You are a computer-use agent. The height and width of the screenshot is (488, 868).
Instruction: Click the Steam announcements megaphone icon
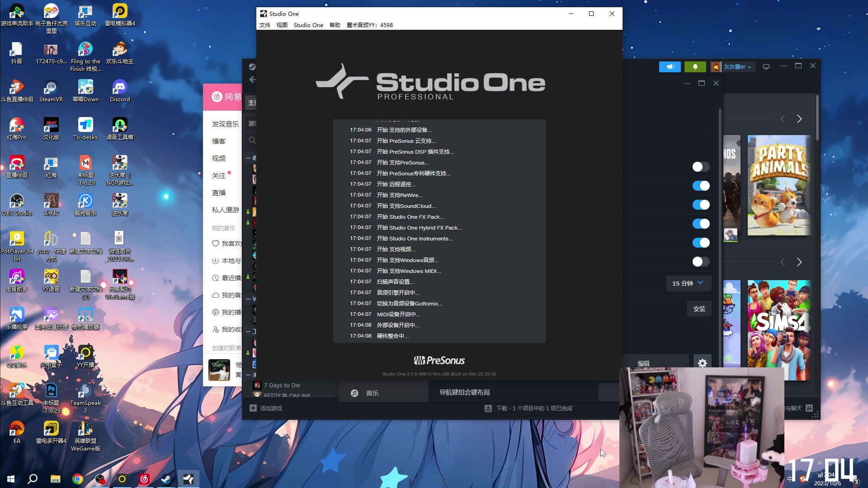670,67
